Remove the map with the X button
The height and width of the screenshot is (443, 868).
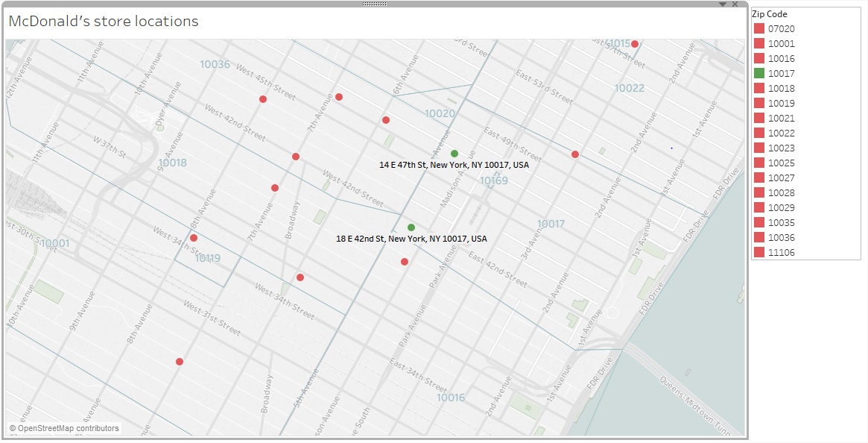[x=735, y=4]
